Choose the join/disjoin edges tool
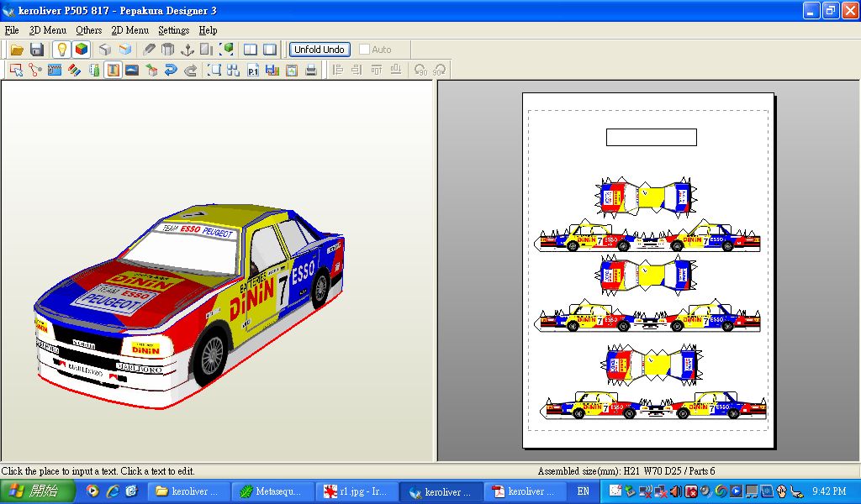861x504 pixels. click(x=35, y=71)
